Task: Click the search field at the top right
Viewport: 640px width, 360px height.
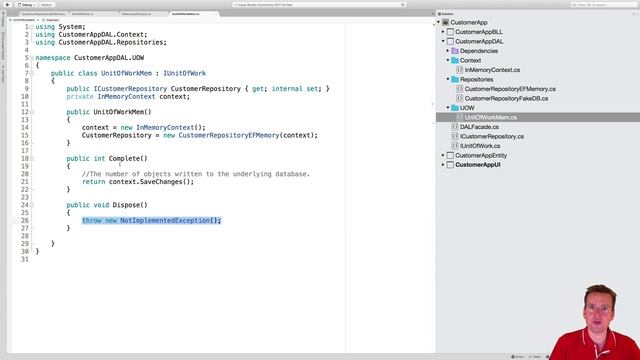Action: click(x=603, y=5)
